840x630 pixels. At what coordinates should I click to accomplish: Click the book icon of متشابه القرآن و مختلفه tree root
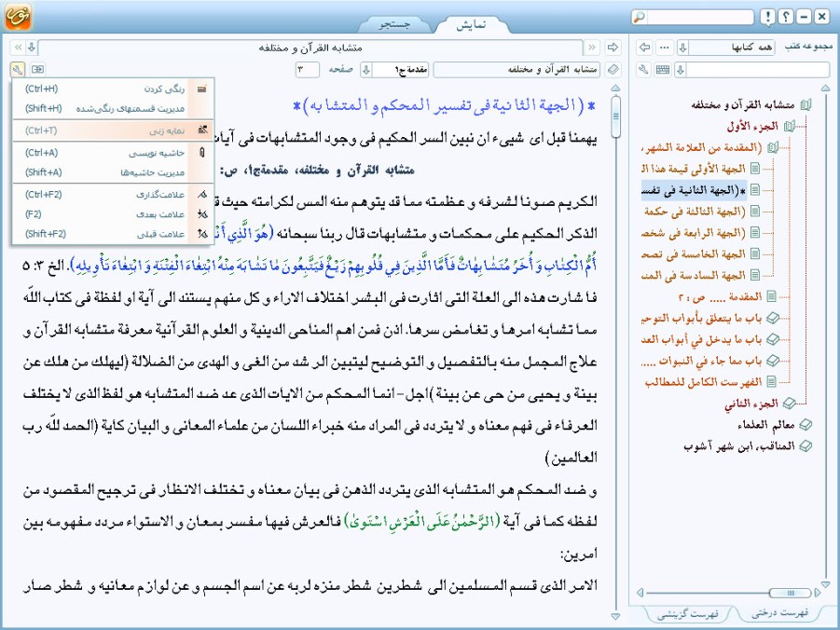click(x=806, y=105)
